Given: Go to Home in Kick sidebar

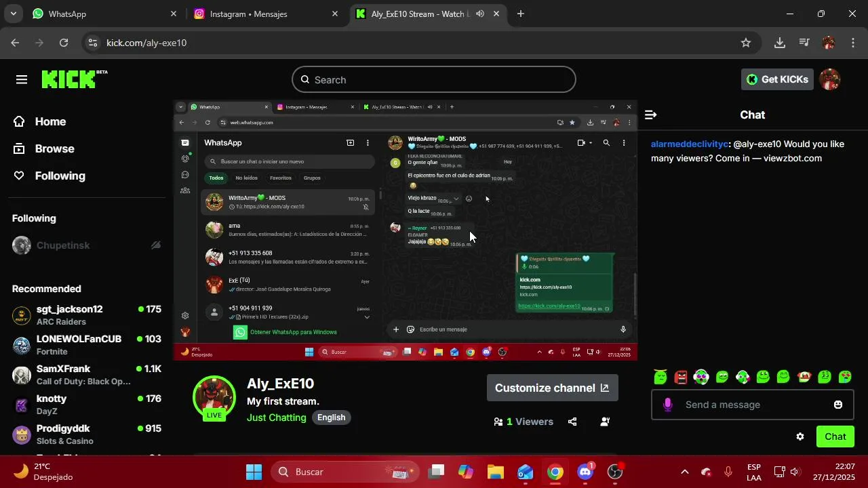Looking at the screenshot, I should [x=40, y=121].
